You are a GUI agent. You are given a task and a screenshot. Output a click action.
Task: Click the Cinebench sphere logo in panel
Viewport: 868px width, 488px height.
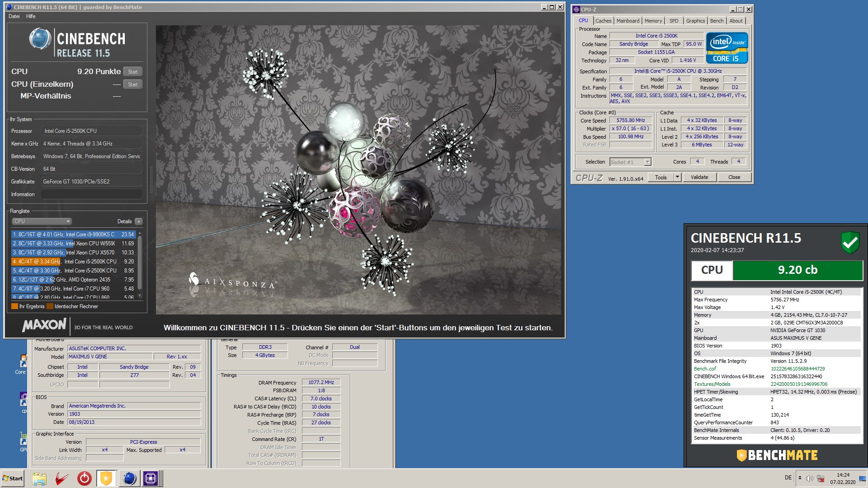(x=40, y=39)
